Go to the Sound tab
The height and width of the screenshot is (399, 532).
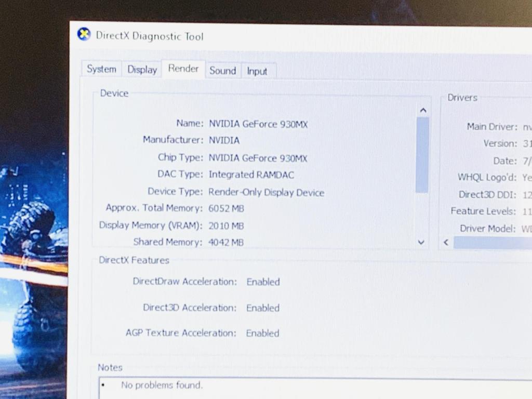pyautogui.click(x=223, y=71)
